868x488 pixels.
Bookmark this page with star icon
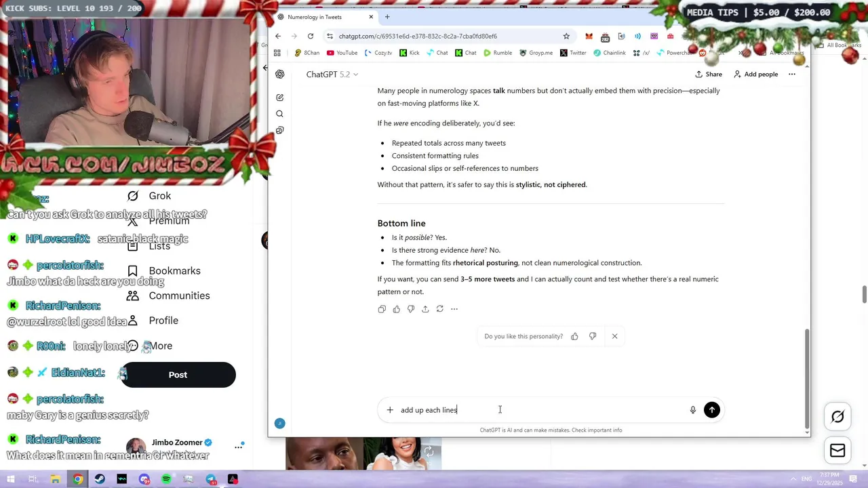tap(566, 36)
